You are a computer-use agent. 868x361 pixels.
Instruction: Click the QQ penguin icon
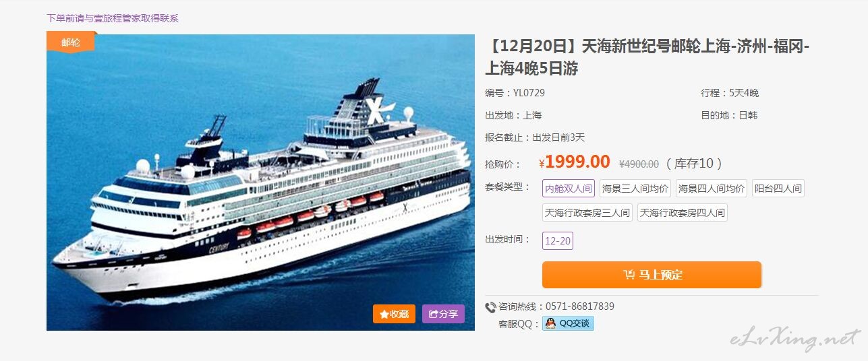(551, 323)
